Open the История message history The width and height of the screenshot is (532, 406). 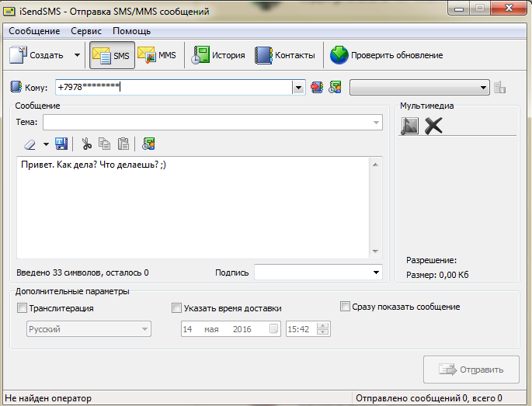pyautogui.click(x=217, y=55)
